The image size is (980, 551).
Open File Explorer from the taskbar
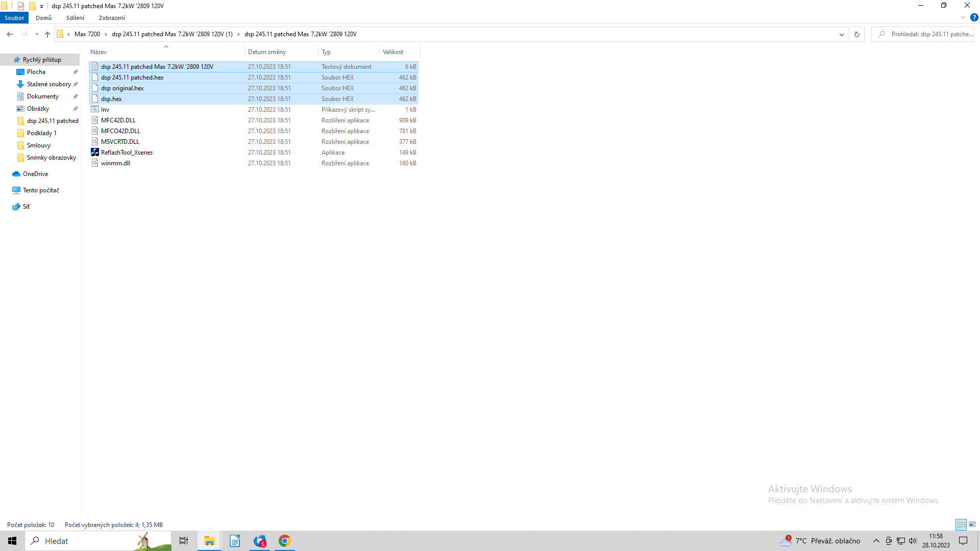pos(209,541)
